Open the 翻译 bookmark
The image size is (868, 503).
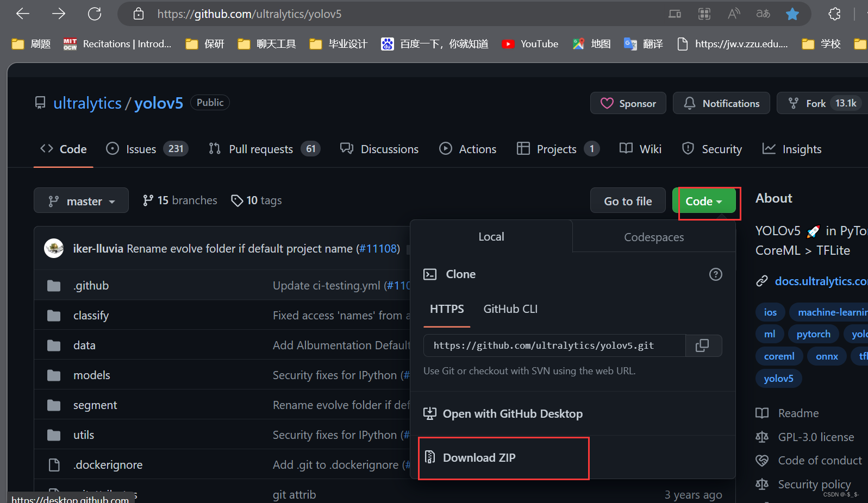click(x=644, y=44)
